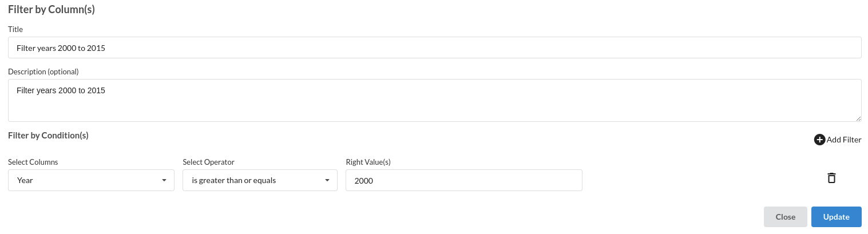This screenshot has height=234, width=868.
Task: Click the Add Filter text label
Action: tap(844, 140)
